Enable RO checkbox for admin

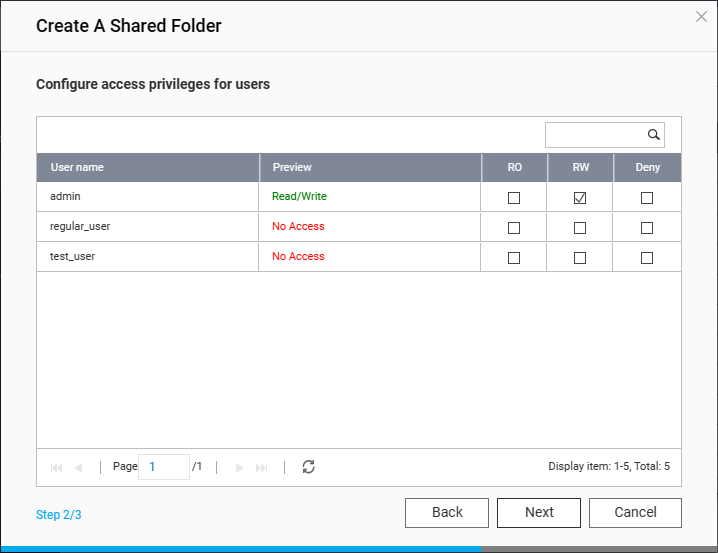514,198
